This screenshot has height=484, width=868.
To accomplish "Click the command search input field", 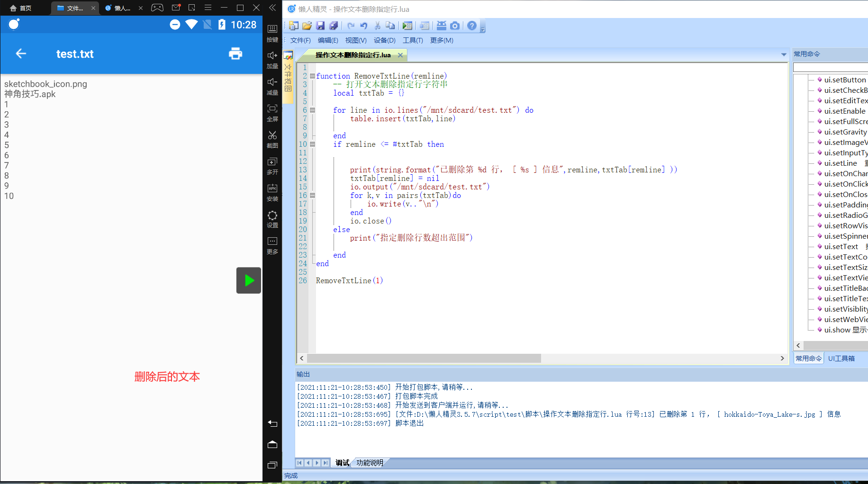I will 831,67.
